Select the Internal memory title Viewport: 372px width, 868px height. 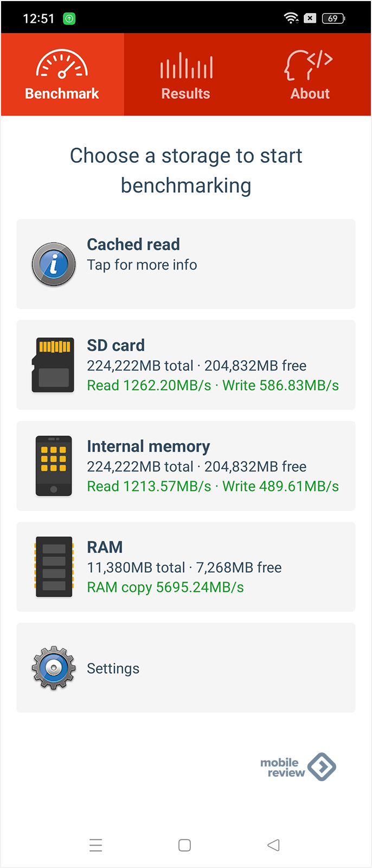[x=149, y=446]
